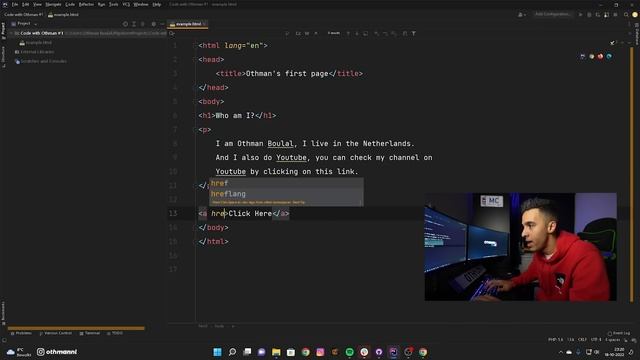Open Search Everywhere magnifier in top toolbar
Screen dimensions: 640x360
pyautogui.click(x=626, y=14)
